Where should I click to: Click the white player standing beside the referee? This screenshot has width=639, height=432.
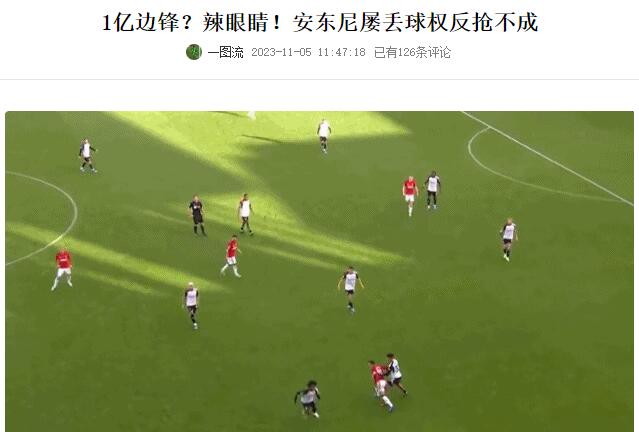point(245,214)
